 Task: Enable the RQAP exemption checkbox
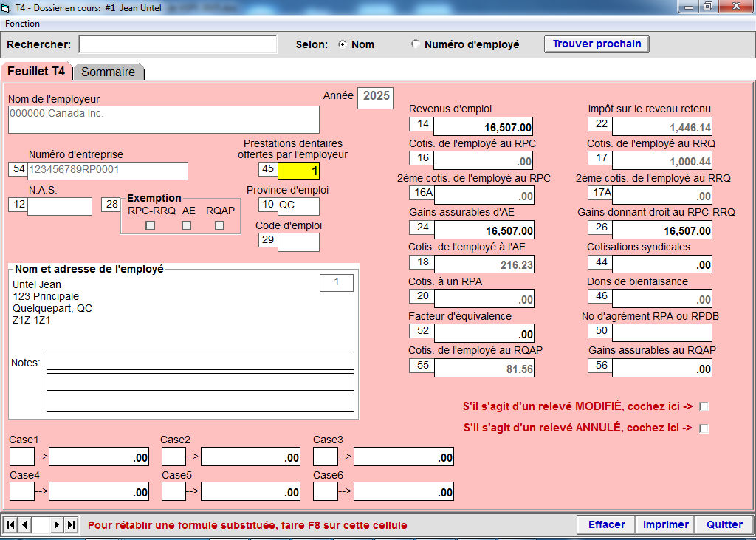point(219,225)
